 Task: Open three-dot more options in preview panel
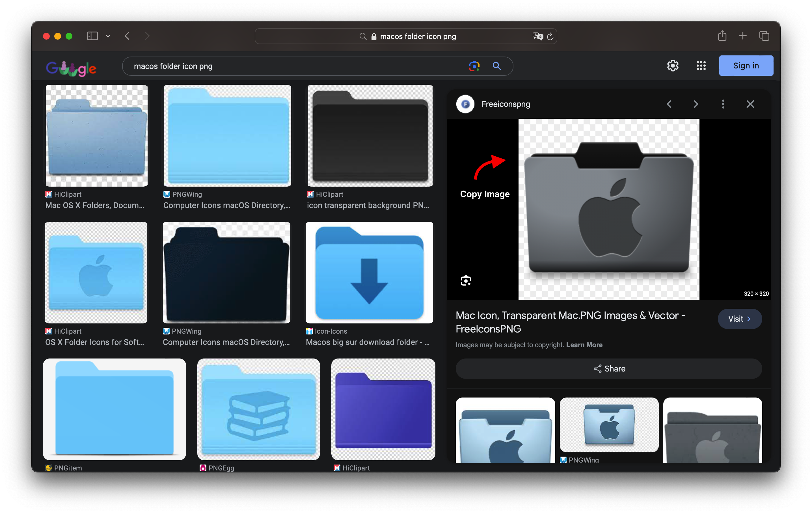point(723,104)
